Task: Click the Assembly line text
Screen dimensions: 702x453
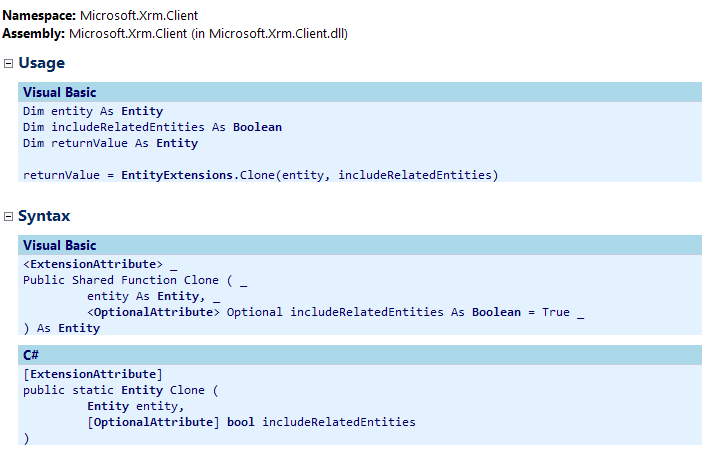Action: tap(175, 34)
